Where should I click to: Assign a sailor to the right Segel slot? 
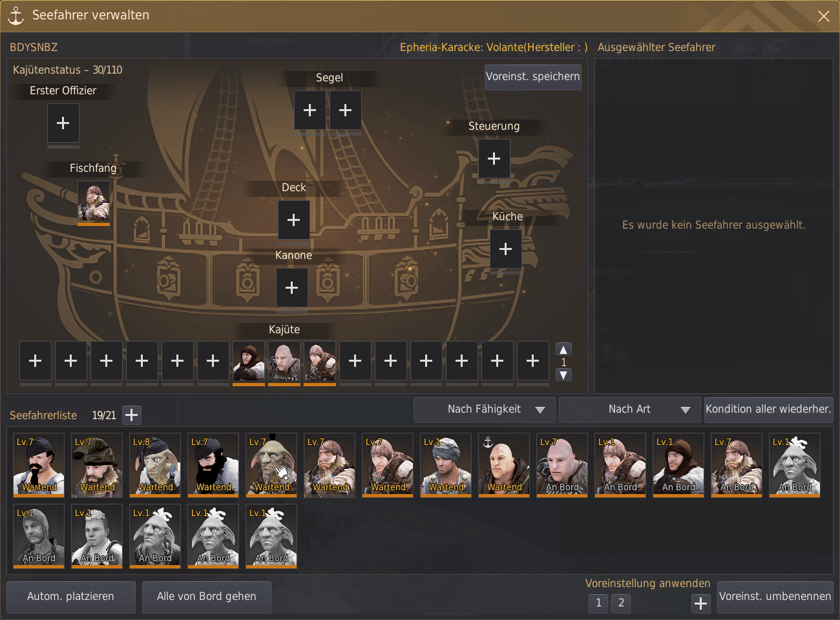pos(346,110)
